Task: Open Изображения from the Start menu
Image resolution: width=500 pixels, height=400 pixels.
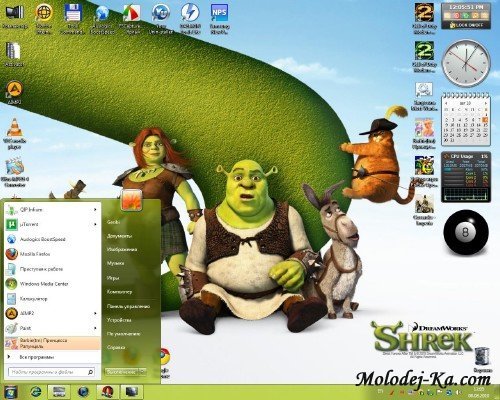Action: pyautogui.click(x=122, y=249)
